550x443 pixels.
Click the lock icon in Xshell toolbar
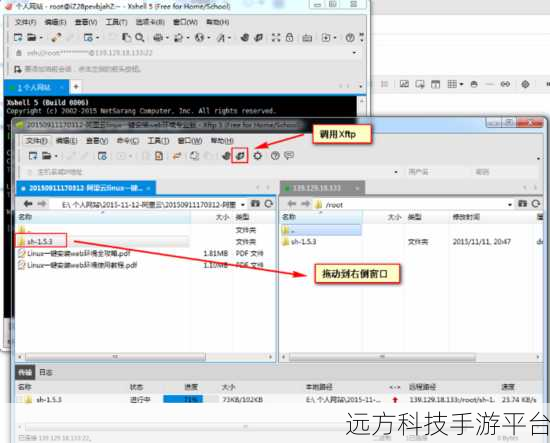(289, 38)
